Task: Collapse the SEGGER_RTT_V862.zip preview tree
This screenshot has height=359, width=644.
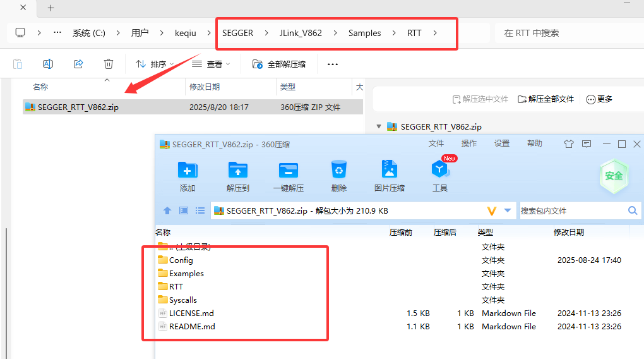Action: tap(379, 126)
